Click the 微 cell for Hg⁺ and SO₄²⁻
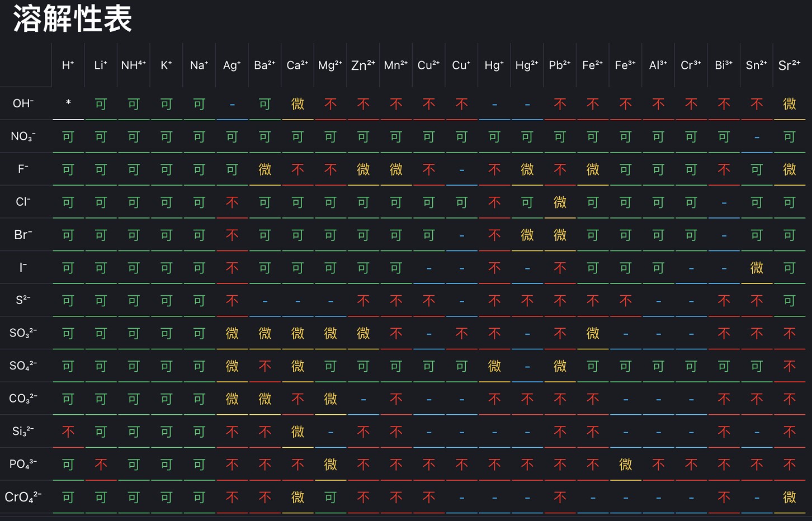 pyautogui.click(x=494, y=366)
